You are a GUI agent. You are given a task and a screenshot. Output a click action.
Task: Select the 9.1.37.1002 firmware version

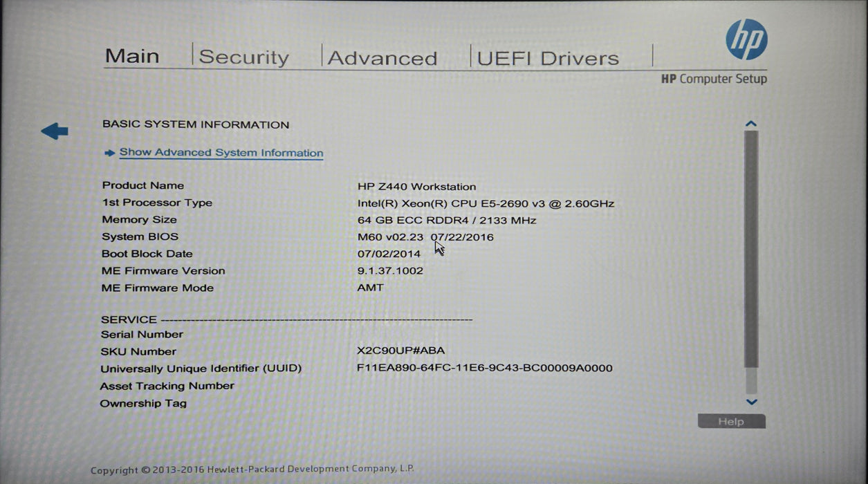390,271
